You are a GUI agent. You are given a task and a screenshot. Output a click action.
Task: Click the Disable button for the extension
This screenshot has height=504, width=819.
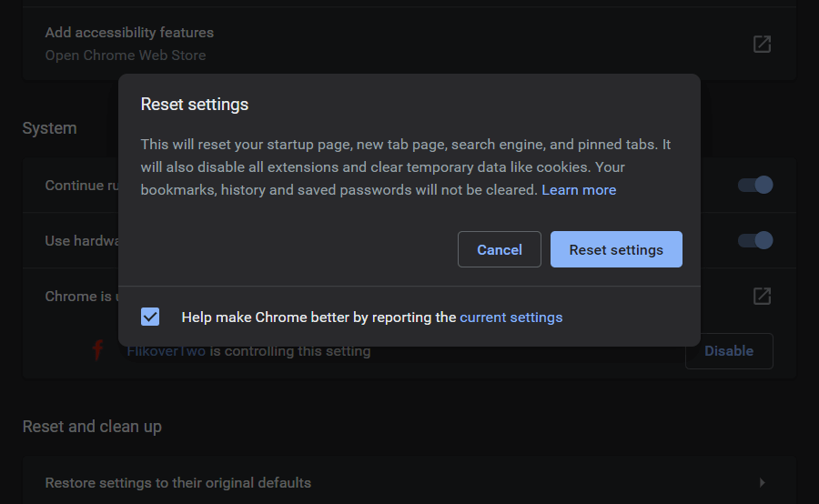tap(728, 350)
